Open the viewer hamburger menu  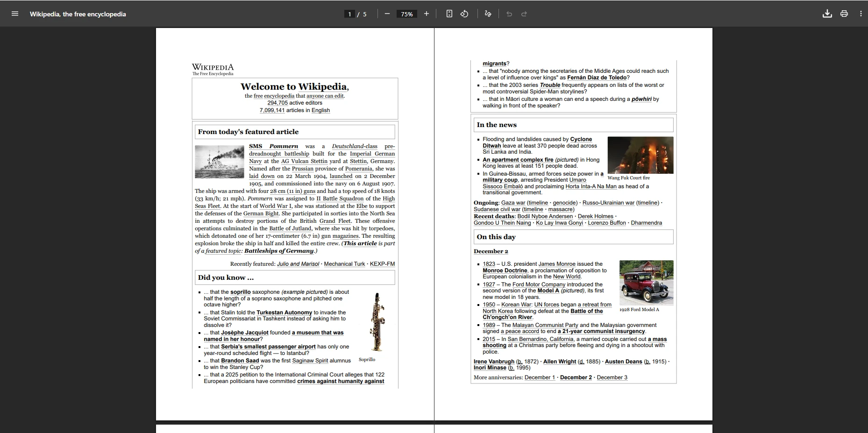(x=15, y=14)
